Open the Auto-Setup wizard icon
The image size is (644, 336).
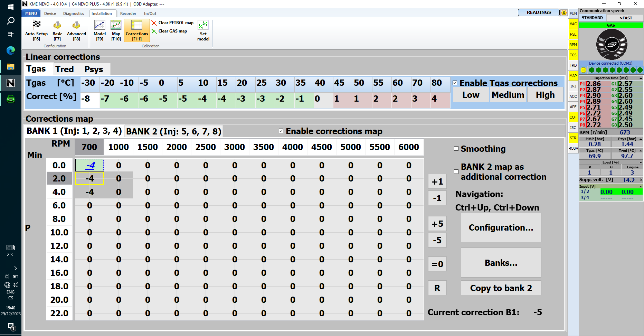tap(36, 26)
